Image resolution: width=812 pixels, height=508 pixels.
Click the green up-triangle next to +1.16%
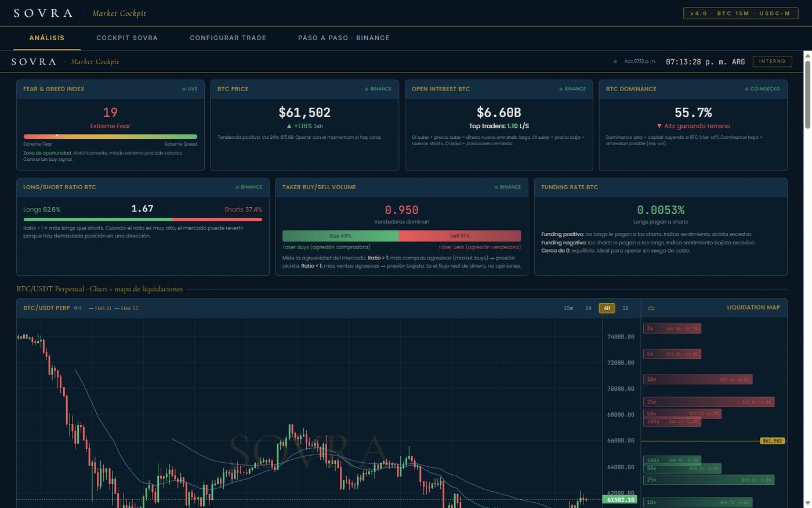[x=289, y=126]
